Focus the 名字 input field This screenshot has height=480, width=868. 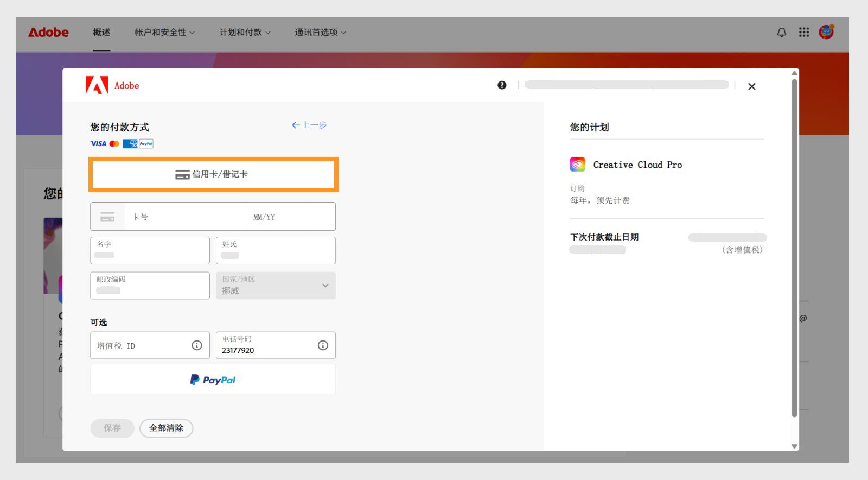click(150, 250)
